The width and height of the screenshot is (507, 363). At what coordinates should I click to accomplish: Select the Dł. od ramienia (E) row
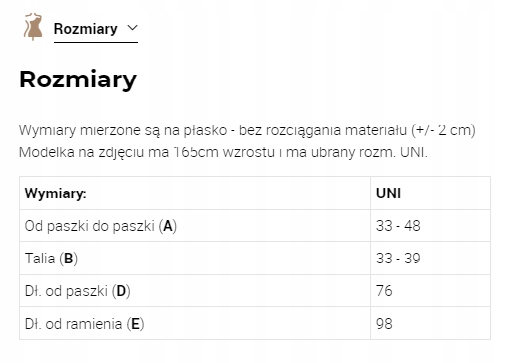click(255, 323)
